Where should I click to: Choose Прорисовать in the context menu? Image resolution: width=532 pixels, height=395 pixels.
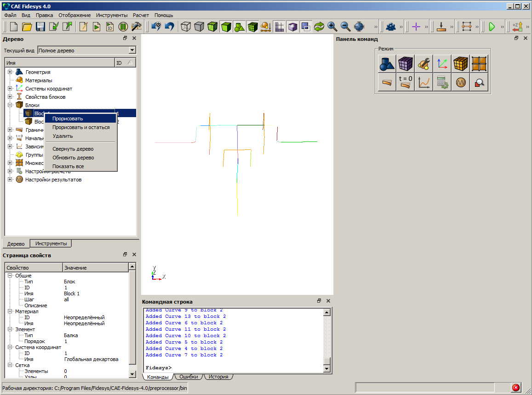[x=80, y=118]
